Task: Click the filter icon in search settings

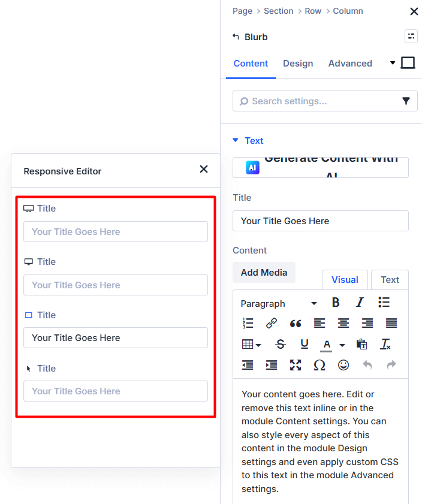Action: point(406,101)
